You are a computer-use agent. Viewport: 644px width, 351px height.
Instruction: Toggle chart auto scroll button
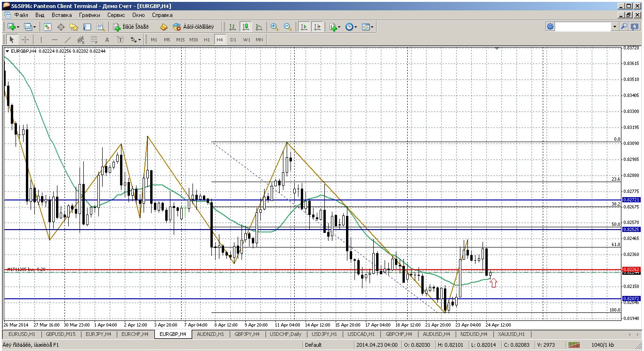[x=304, y=27]
